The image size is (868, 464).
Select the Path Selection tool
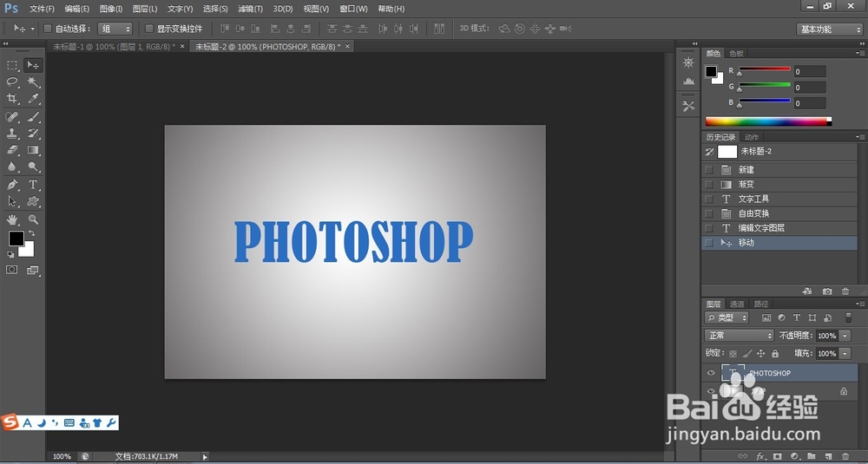[x=11, y=201]
